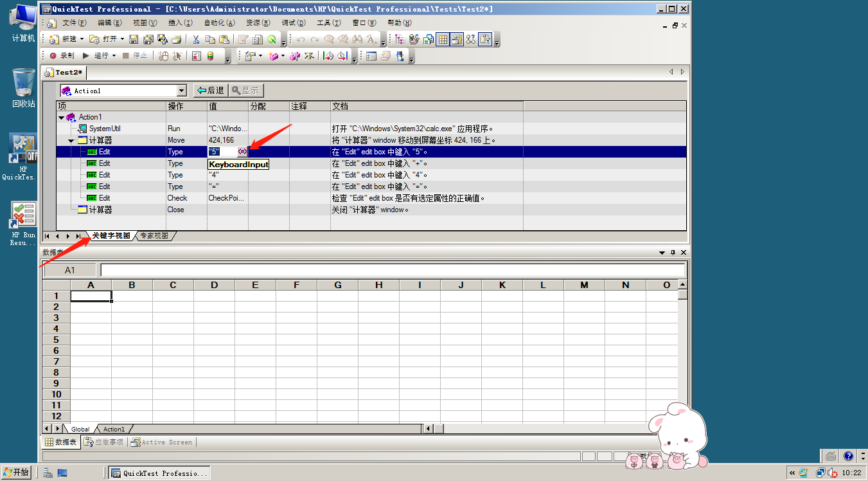Switch to the 专家视图 tab
868x481 pixels.
point(154,236)
